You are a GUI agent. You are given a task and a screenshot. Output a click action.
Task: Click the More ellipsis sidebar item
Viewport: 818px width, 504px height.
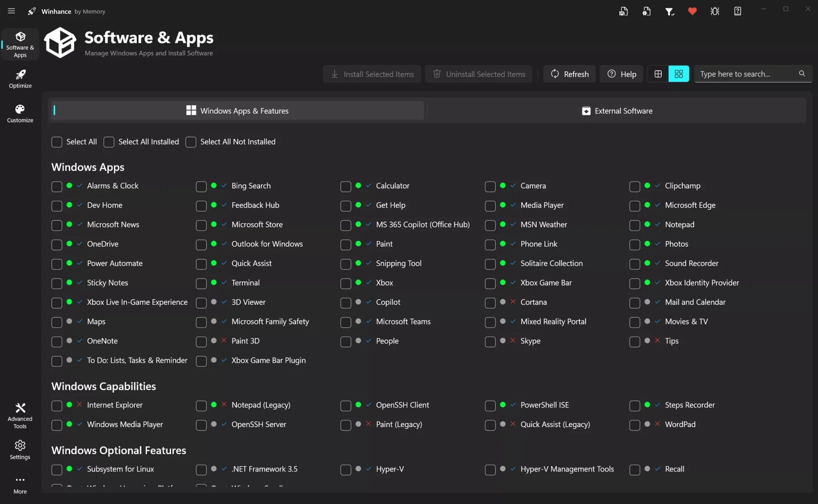pyautogui.click(x=20, y=485)
